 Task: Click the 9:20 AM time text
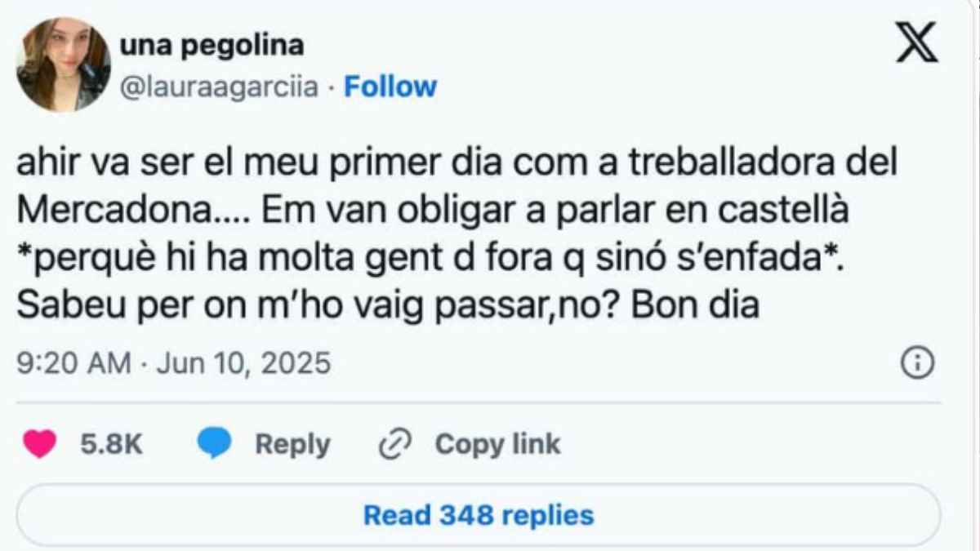[x=73, y=362]
